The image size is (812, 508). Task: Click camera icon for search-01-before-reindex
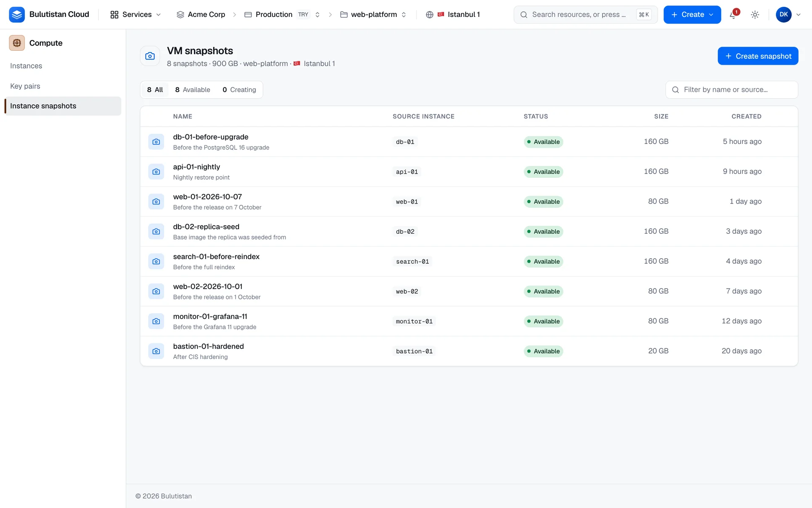pyautogui.click(x=156, y=262)
